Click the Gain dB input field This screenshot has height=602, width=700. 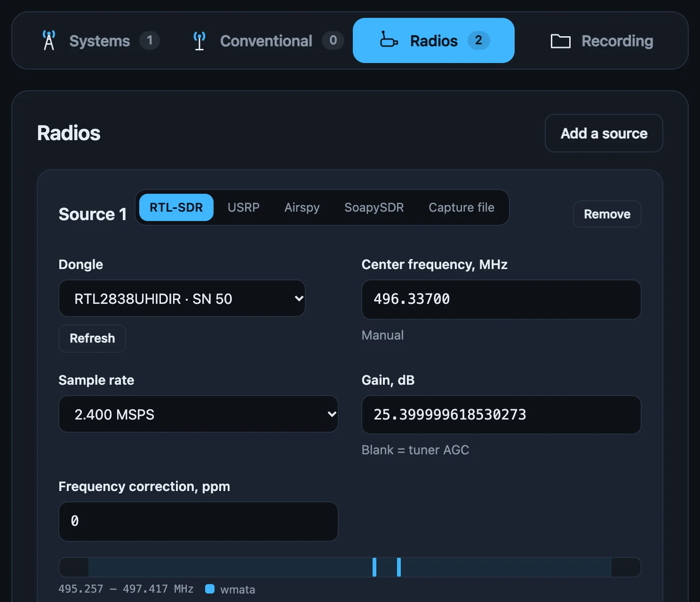tap(501, 415)
